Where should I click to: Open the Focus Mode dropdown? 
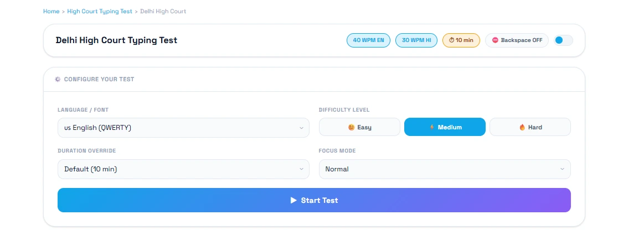pos(445,169)
